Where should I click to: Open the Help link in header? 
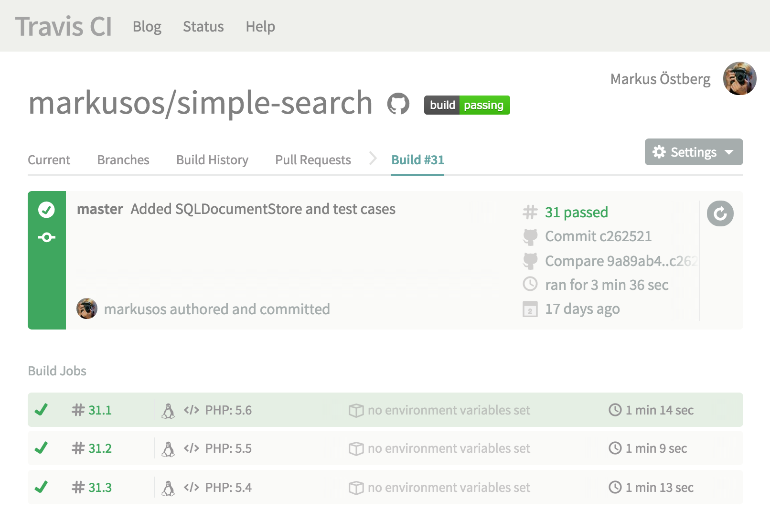point(260,26)
